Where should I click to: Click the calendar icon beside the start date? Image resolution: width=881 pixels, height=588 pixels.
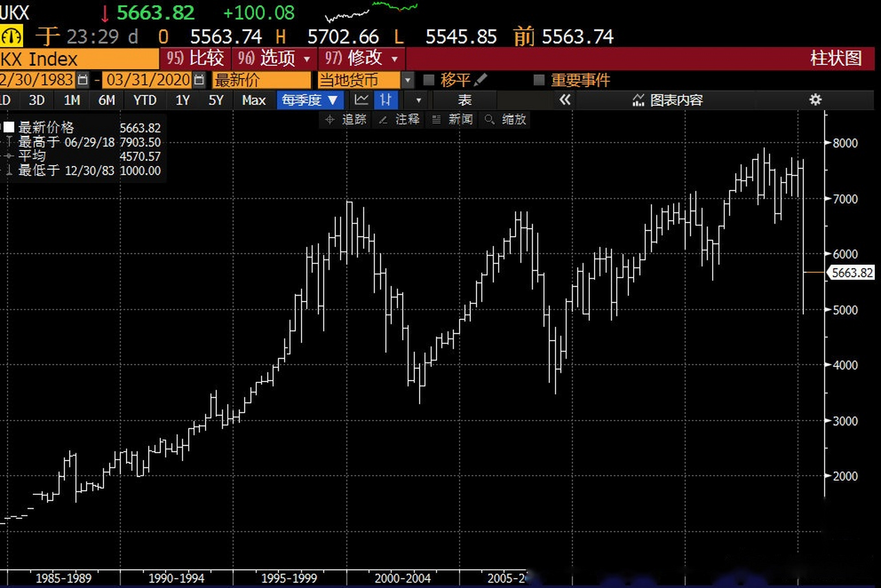coord(83,79)
